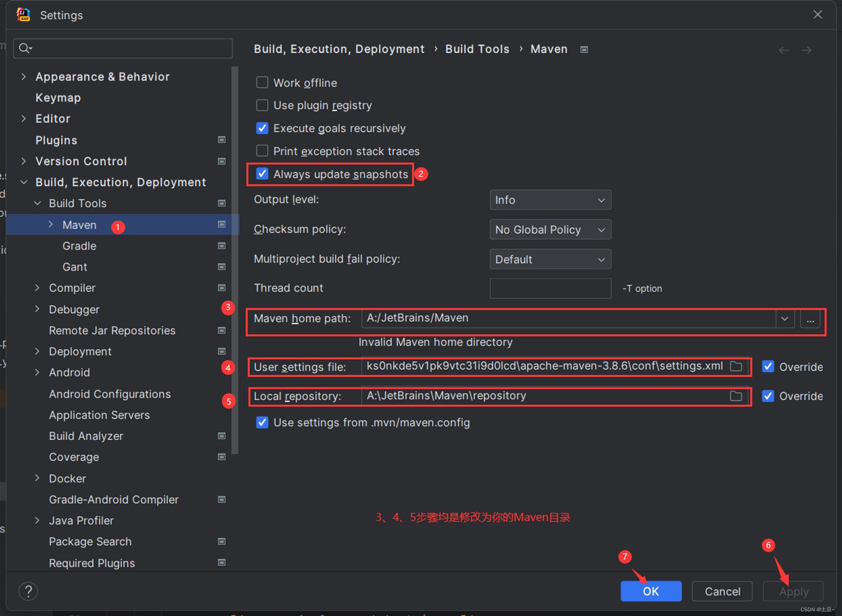The image size is (842, 616).
Task: Click project-level icon beside Version Control row
Action: coord(221,161)
